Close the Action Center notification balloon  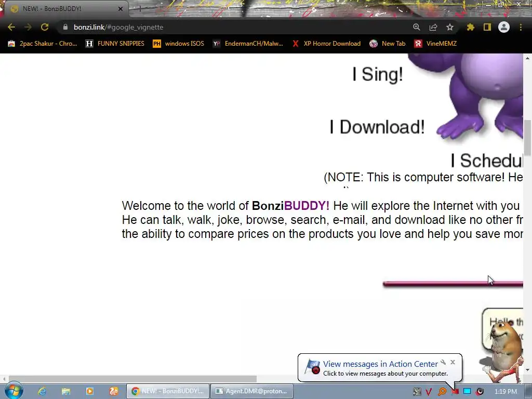[453, 362]
